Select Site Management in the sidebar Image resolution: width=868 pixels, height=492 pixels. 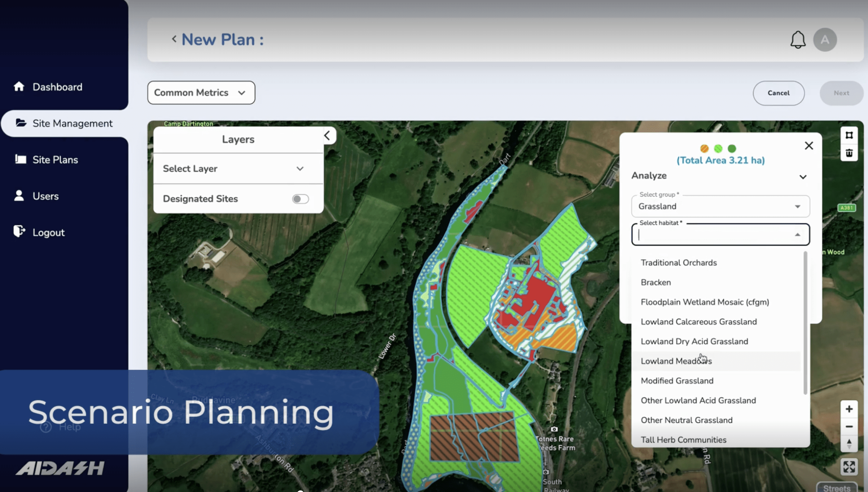click(x=64, y=123)
